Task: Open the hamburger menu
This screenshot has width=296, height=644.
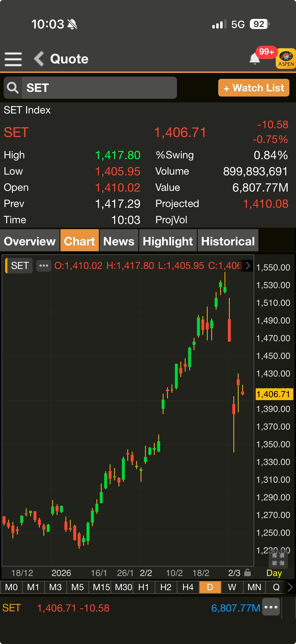Action: click(x=13, y=59)
